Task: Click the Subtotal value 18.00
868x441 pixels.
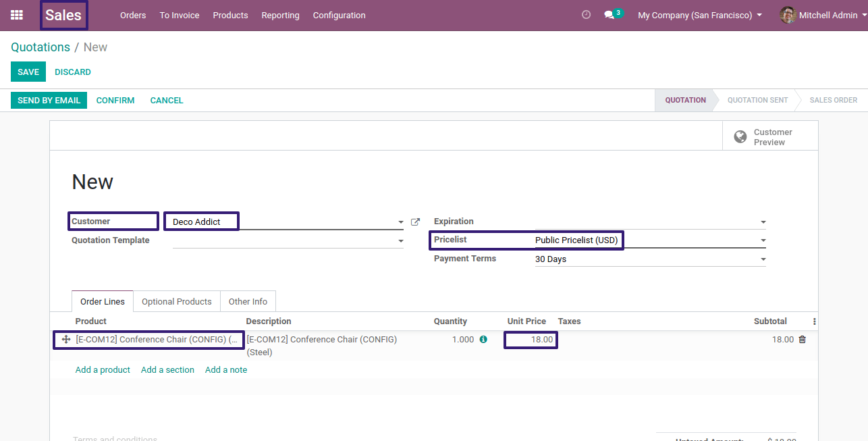Action: (783, 340)
